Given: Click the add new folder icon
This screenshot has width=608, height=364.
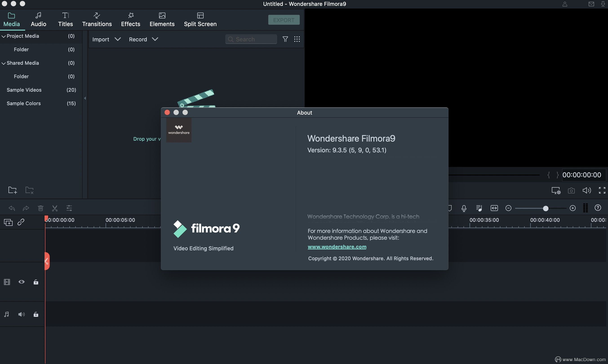Looking at the screenshot, I should click(x=12, y=190).
